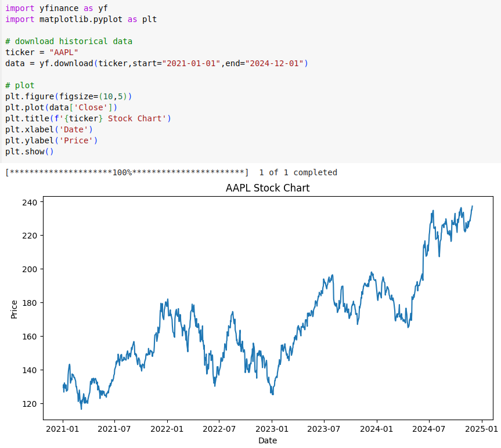Click the ticker = "AAPL" assignment line
501x448 pixels.
42,52
